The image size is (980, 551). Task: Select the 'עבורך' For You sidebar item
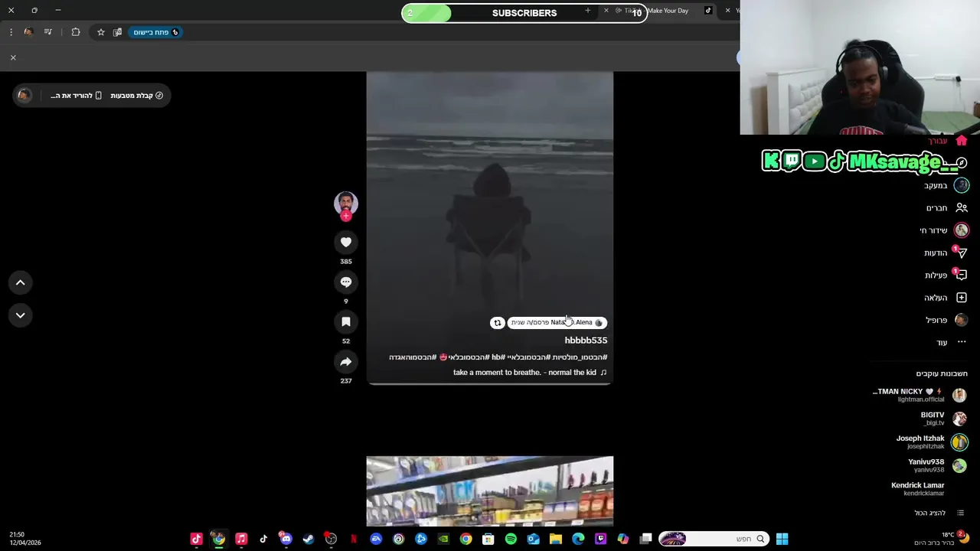coord(948,141)
